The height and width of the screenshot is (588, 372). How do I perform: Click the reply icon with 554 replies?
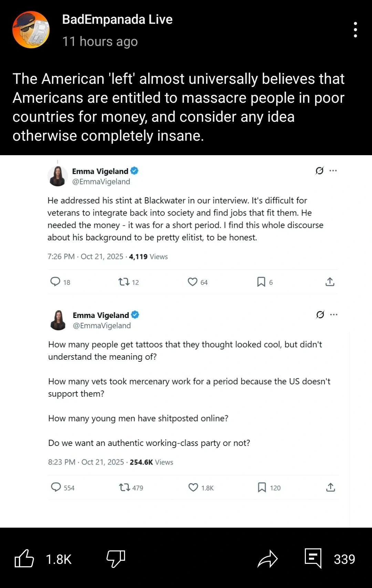point(56,487)
